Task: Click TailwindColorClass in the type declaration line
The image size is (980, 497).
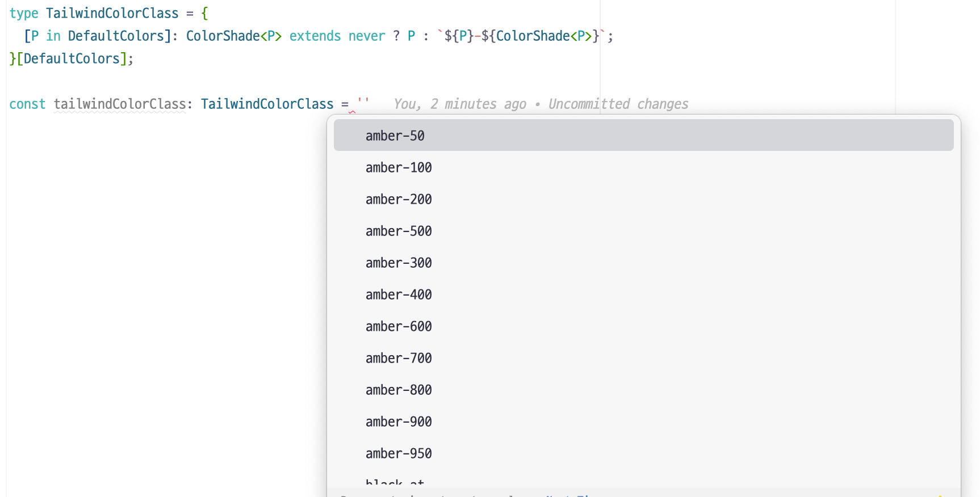Action: click(x=112, y=14)
